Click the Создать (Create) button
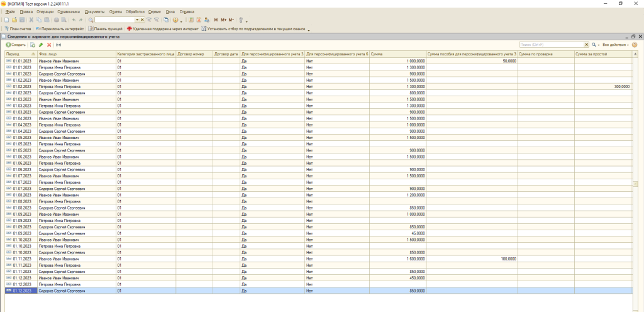This screenshot has height=312, width=644. click(16, 45)
